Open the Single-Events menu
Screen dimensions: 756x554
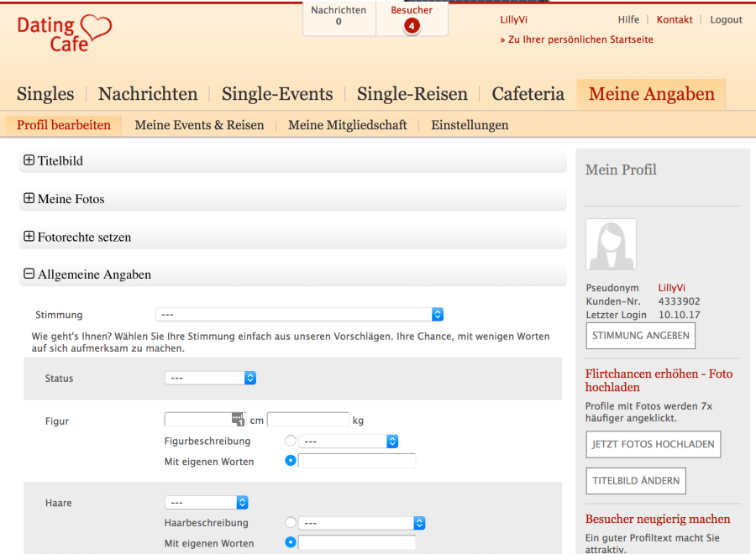[277, 94]
